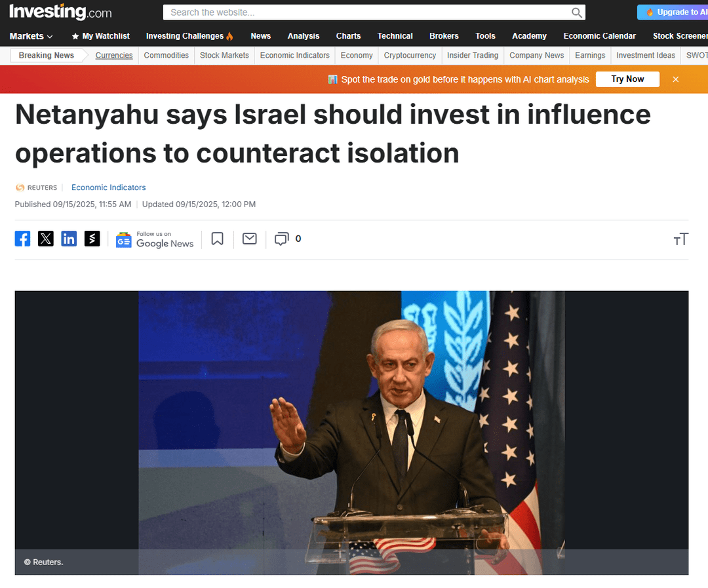
Task: Click the search magnifier icon
Action: point(577,12)
